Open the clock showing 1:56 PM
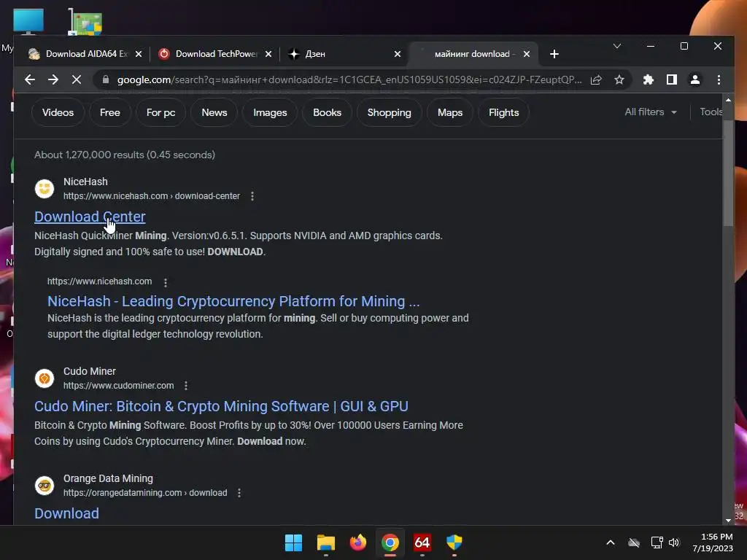The width and height of the screenshot is (747, 560). tap(713, 542)
